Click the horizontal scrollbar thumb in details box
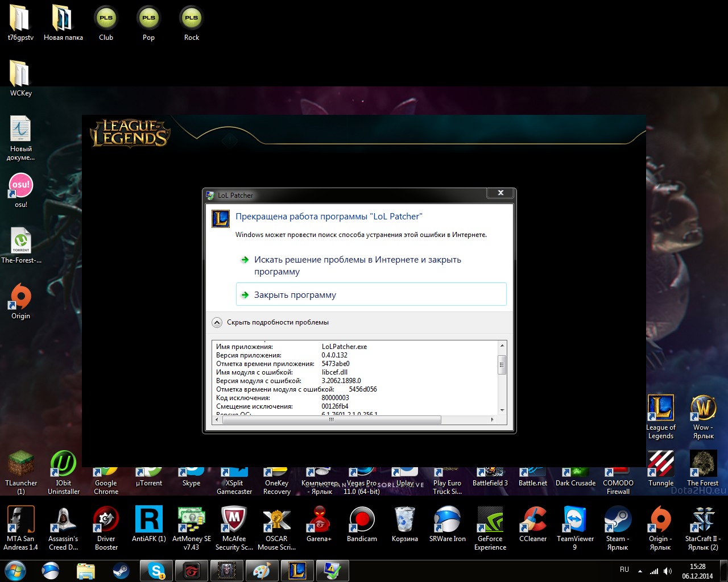Image resolution: width=728 pixels, height=582 pixels. pos(332,419)
